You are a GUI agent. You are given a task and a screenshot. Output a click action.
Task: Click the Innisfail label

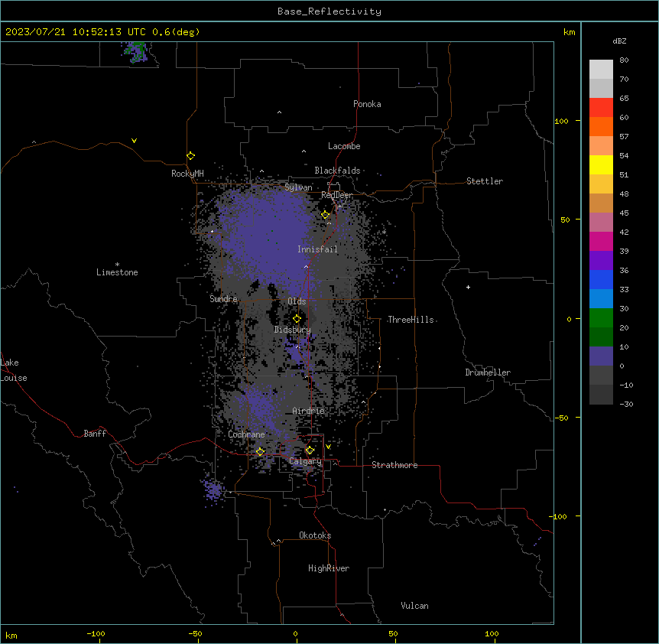(317, 249)
